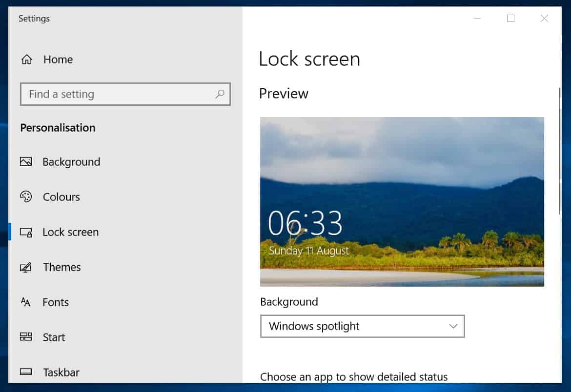Open the Themes section
This screenshot has width=571, height=392.
point(61,268)
